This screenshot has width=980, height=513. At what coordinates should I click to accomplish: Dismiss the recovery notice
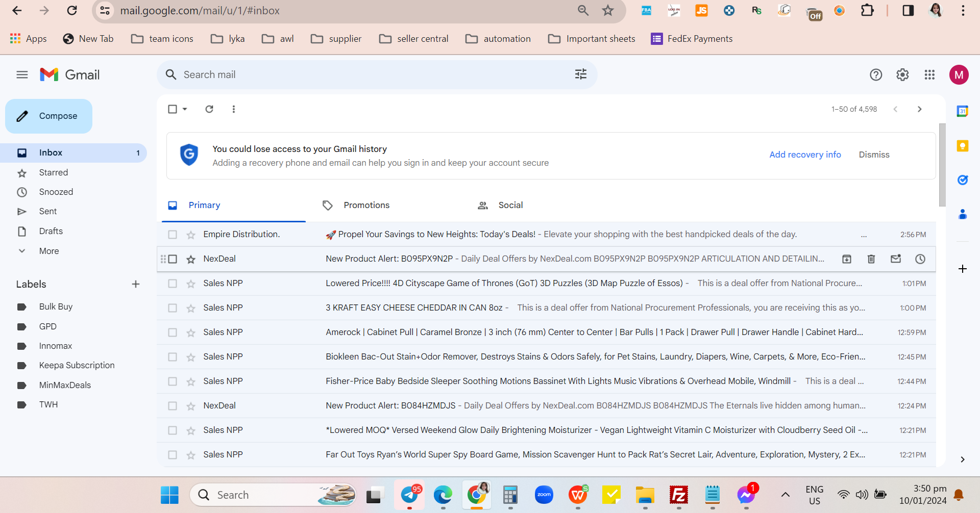[x=874, y=155]
